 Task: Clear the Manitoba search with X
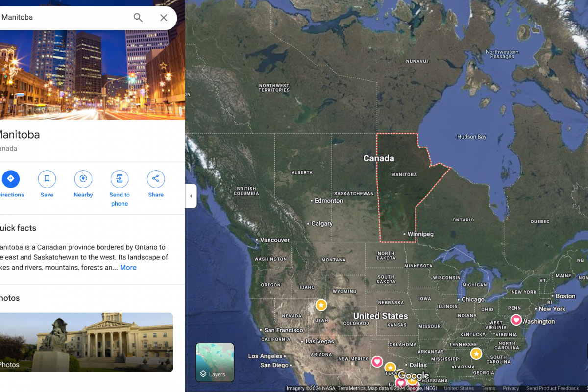164,18
